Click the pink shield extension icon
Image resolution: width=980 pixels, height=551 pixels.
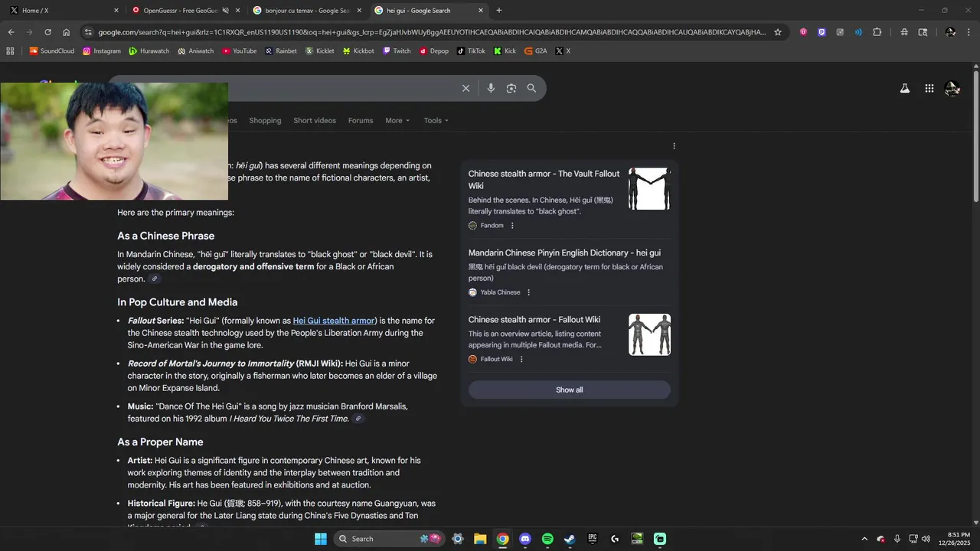(803, 32)
